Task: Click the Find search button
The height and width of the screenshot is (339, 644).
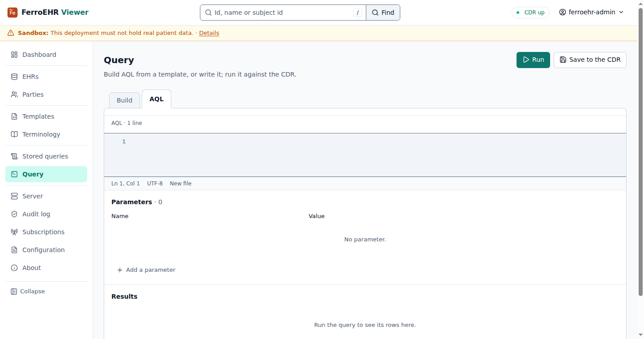Action: tap(383, 13)
